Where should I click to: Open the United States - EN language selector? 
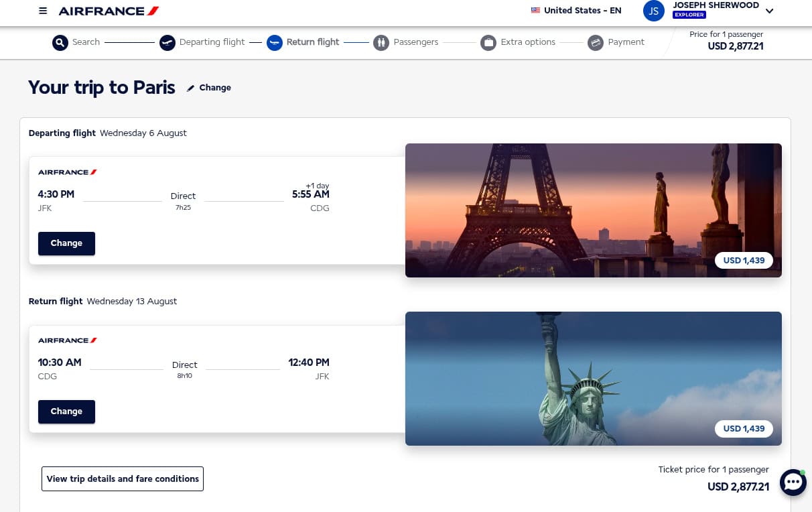click(576, 11)
